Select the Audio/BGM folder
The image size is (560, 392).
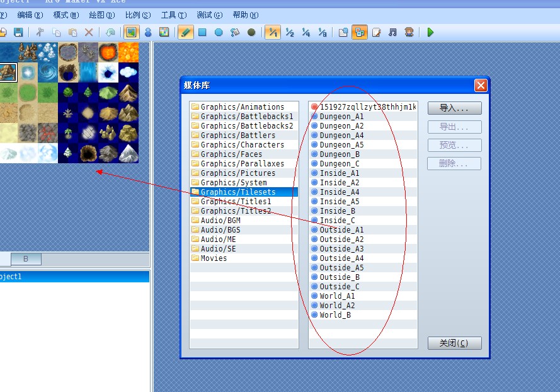244,221
